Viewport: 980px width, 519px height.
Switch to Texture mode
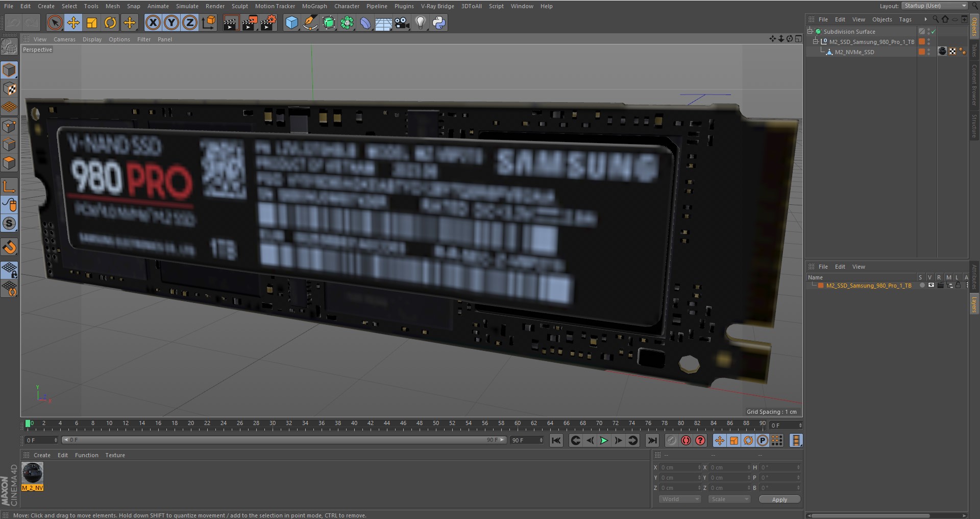[x=9, y=89]
